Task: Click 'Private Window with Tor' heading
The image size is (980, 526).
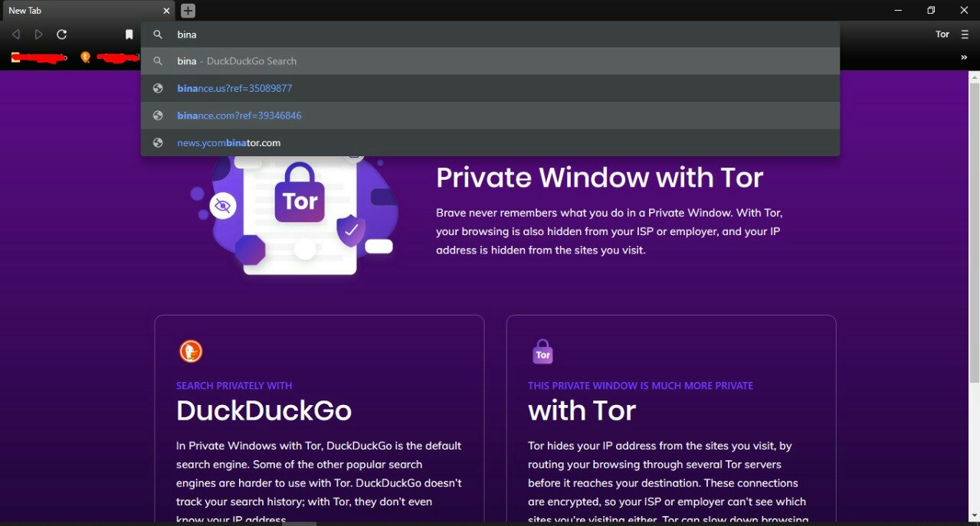Action: 600,178
